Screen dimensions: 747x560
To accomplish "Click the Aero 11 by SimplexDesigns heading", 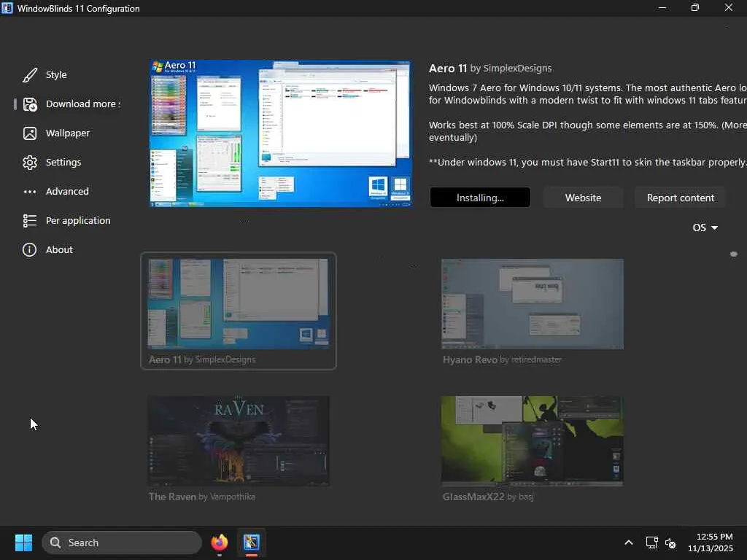I will pos(490,68).
